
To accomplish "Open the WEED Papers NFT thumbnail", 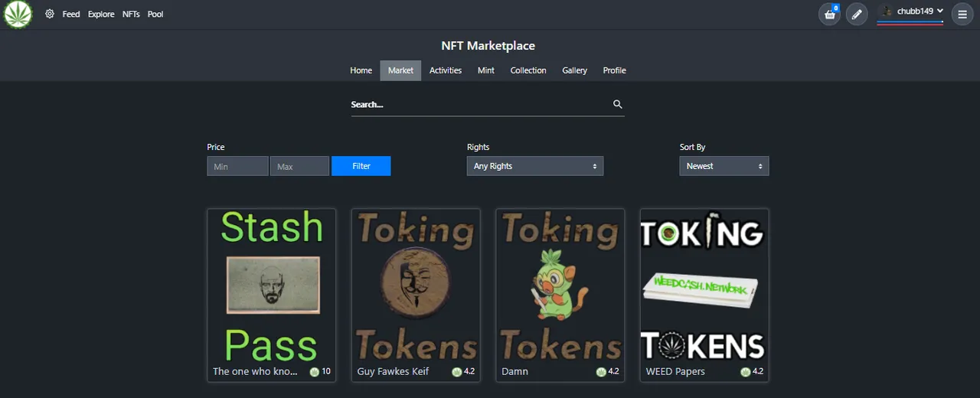I will pyautogui.click(x=704, y=285).
